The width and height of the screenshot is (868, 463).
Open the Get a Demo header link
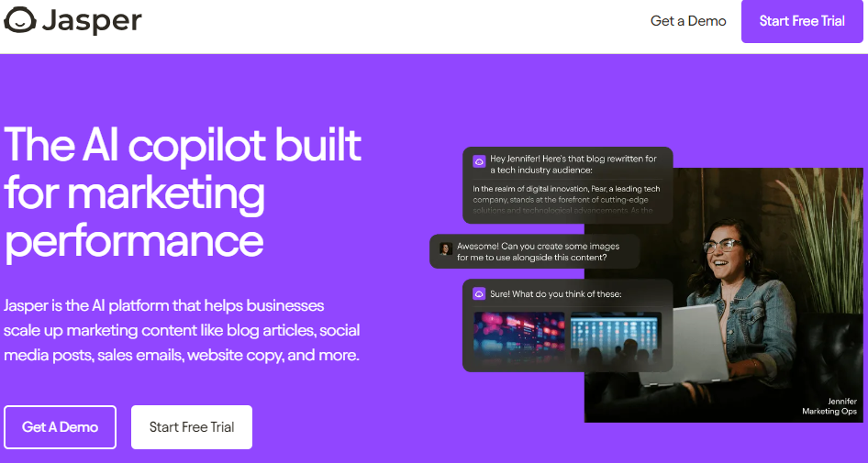pyautogui.click(x=688, y=21)
